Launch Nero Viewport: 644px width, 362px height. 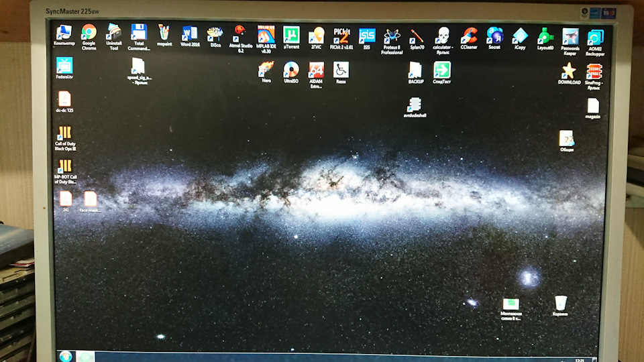click(x=266, y=72)
